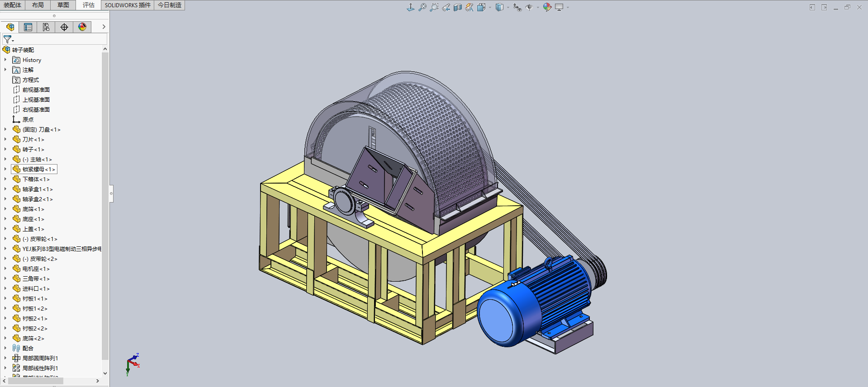Click the filter funnel icon

7,39
